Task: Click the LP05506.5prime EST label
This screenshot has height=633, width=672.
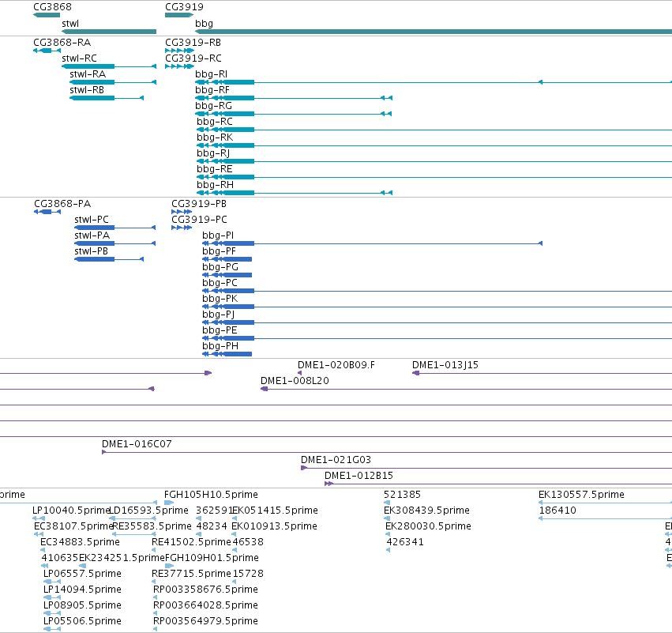Action: point(82,621)
